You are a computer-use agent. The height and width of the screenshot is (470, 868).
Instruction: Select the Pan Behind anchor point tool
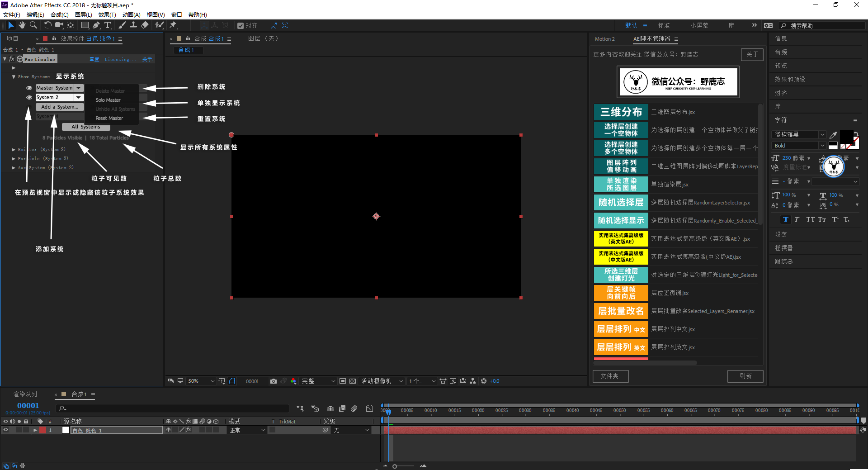point(71,25)
